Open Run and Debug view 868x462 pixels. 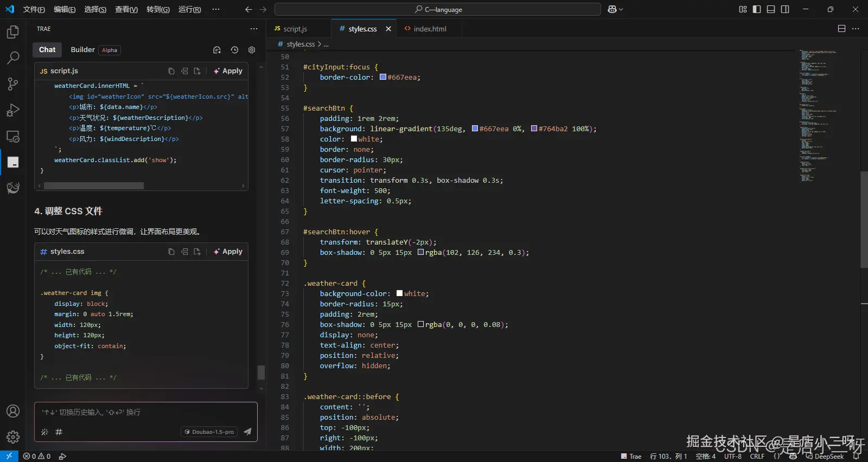pos(13,110)
